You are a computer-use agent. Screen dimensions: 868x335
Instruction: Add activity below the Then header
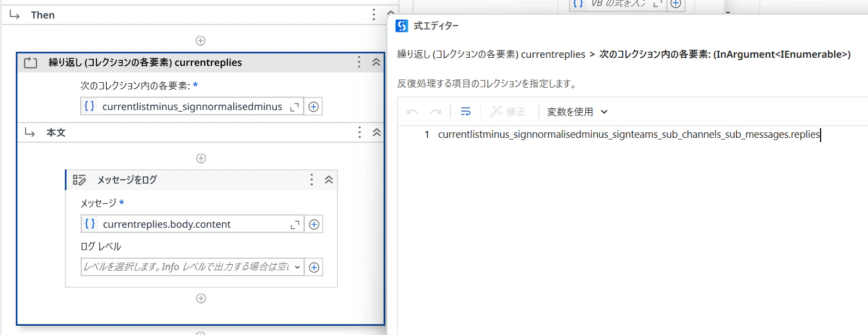(x=201, y=41)
